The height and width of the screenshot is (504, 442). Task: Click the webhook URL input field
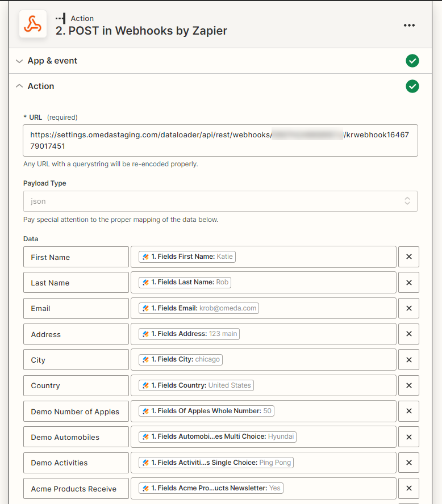220,140
